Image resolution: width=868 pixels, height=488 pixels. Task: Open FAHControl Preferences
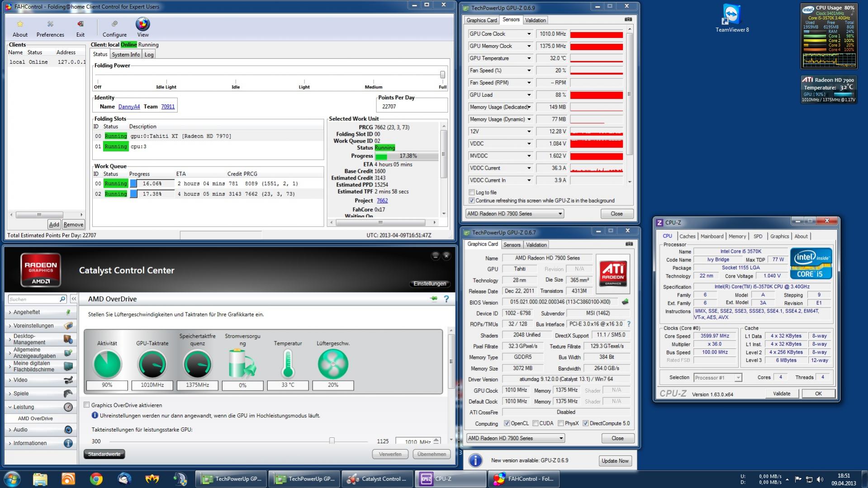pyautogui.click(x=50, y=28)
